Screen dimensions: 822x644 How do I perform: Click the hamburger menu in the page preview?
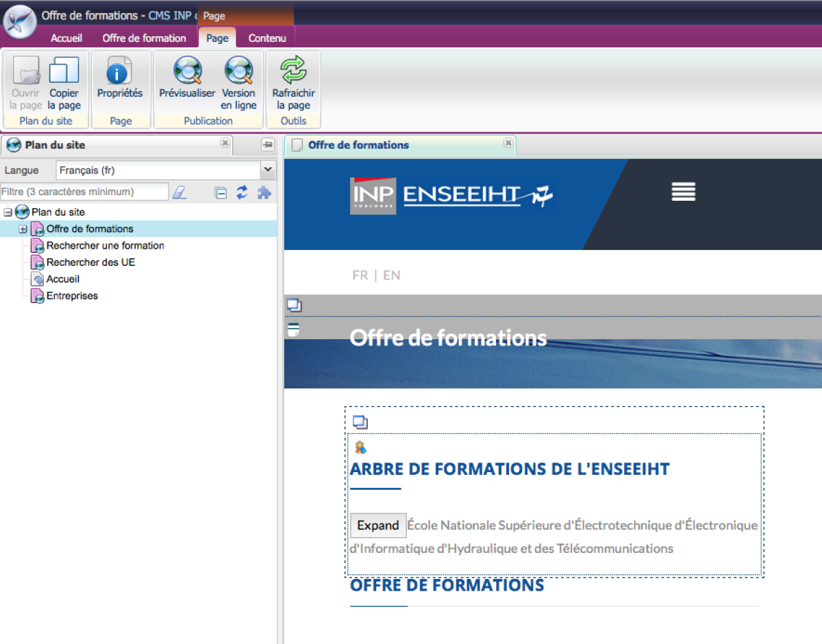coord(683,192)
